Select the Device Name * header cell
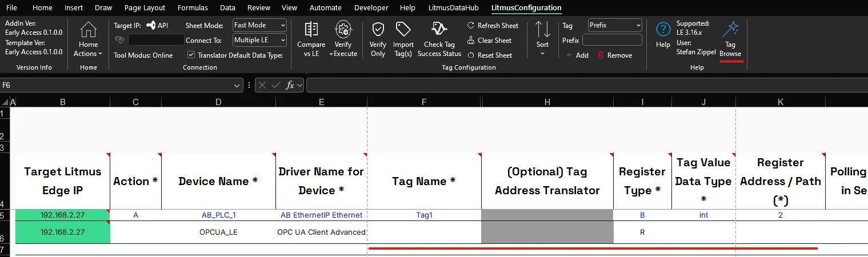 218,181
